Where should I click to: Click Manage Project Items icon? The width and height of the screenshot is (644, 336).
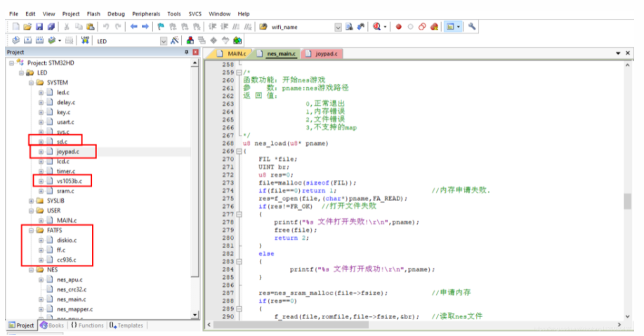pyautogui.click(x=190, y=41)
